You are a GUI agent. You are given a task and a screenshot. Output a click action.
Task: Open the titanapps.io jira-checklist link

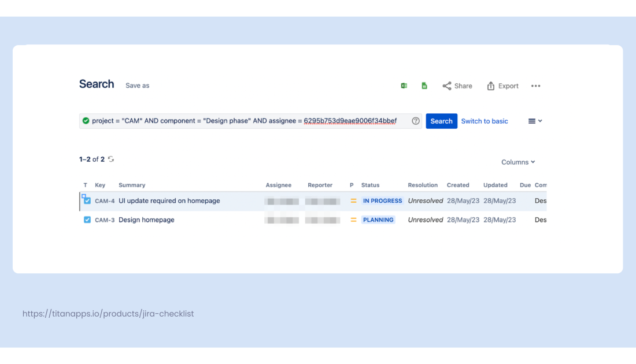(108, 314)
